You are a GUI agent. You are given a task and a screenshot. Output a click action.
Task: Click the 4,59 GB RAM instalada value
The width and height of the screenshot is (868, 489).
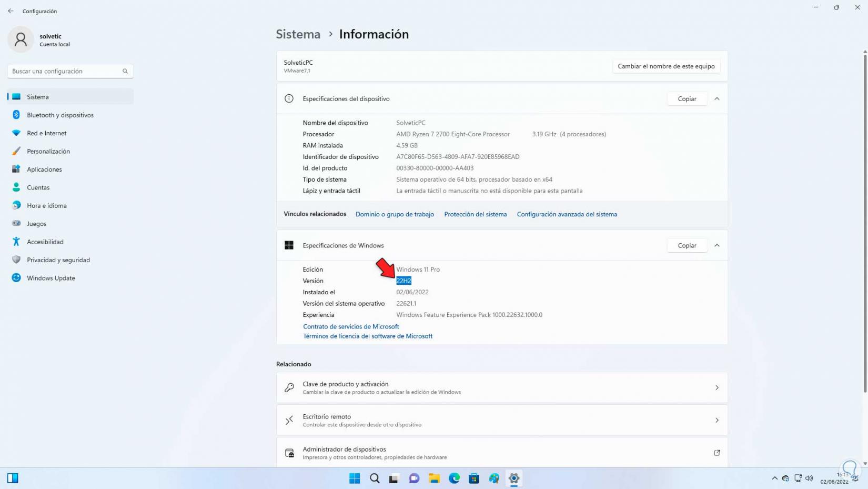tap(407, 146)
